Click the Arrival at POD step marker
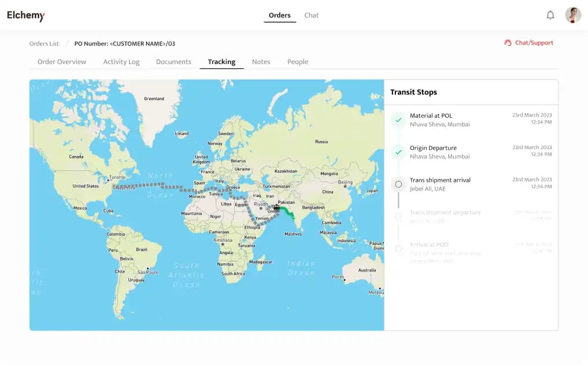 click(x=398, y=249)
